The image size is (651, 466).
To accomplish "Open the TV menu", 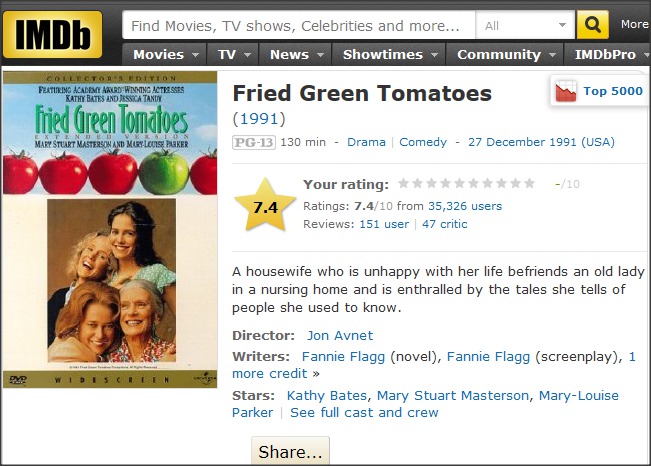I will coord(233,54).
